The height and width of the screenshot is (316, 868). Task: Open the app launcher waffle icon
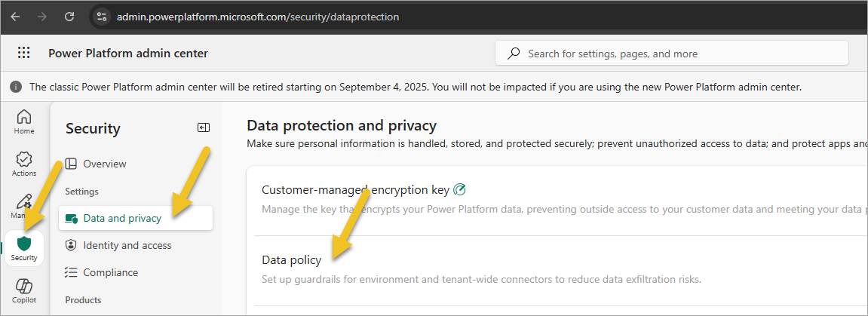[x=23, y=53]
